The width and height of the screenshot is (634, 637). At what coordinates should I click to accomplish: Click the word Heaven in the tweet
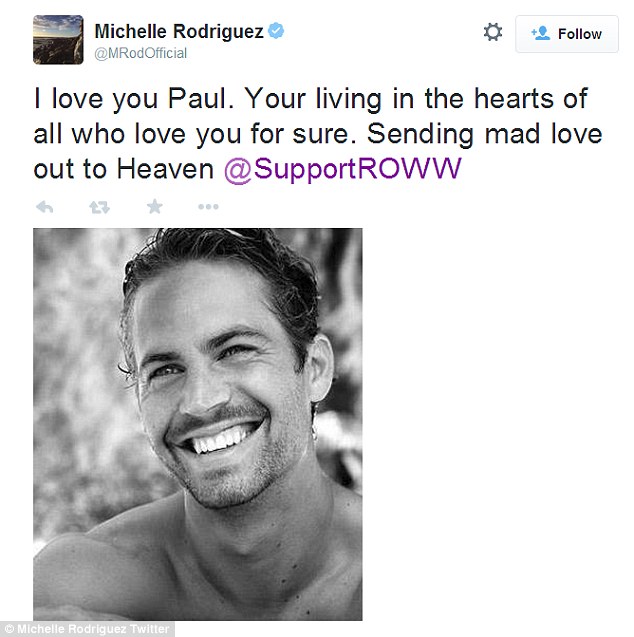coord(165,169)
